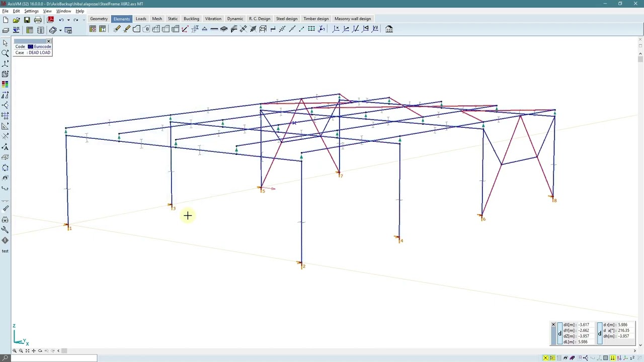Open the View menu

point(47,11)
